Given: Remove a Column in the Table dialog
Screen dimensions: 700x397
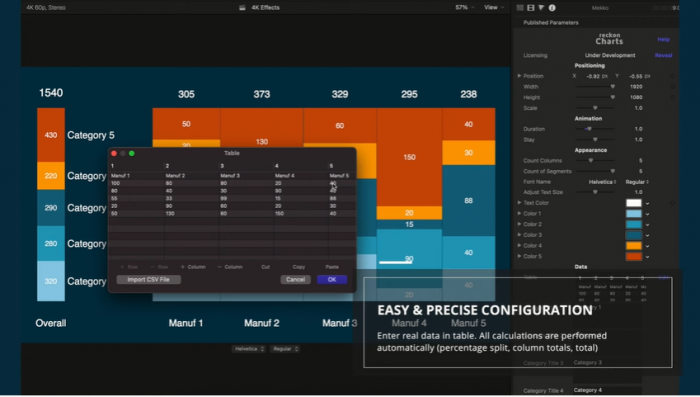Looking at the screenshot, I should tap(230, 267).
